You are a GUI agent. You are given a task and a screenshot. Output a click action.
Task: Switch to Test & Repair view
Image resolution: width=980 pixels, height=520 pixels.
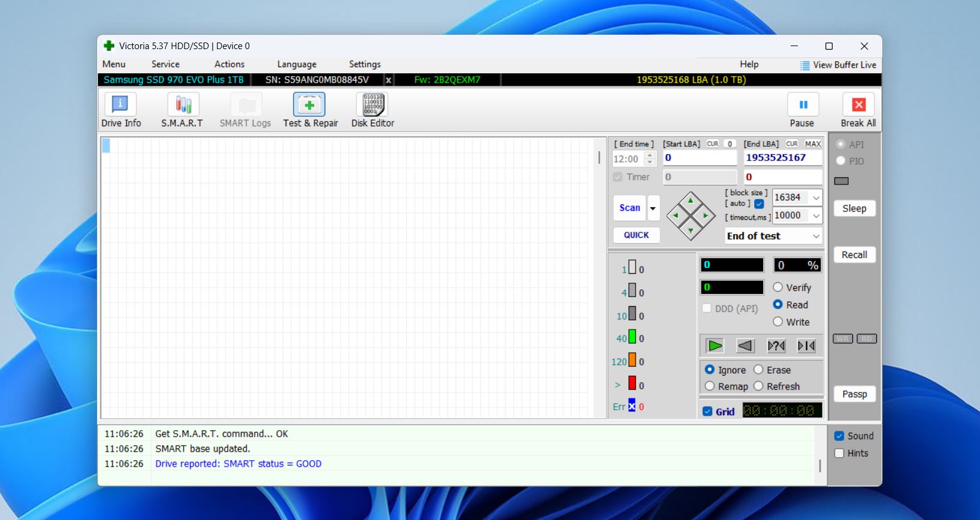[x=310, y=110]
